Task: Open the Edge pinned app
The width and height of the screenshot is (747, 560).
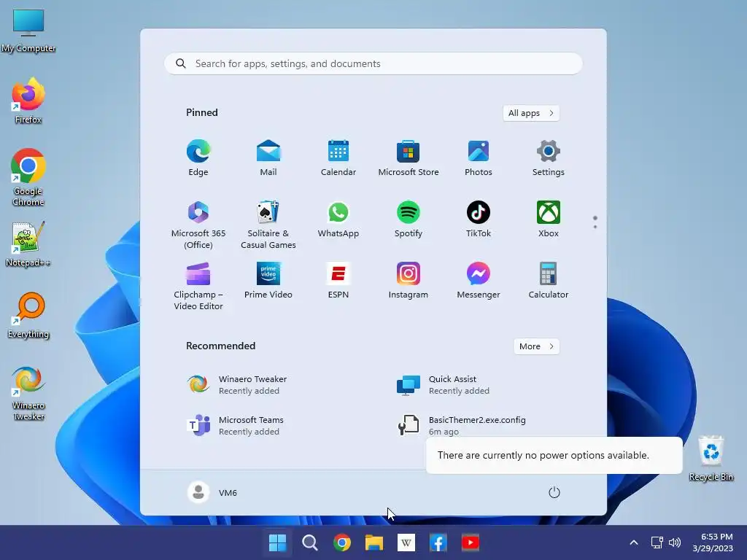Action: tap(198, 157)
